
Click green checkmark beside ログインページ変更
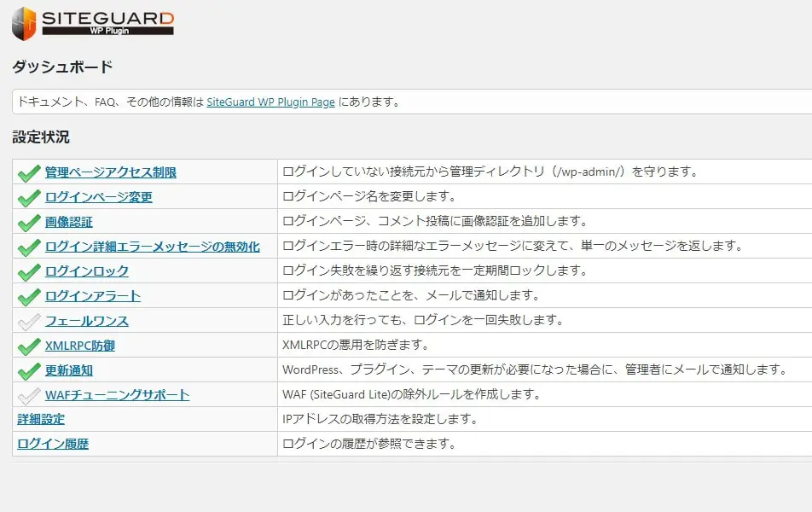[29, 197]
